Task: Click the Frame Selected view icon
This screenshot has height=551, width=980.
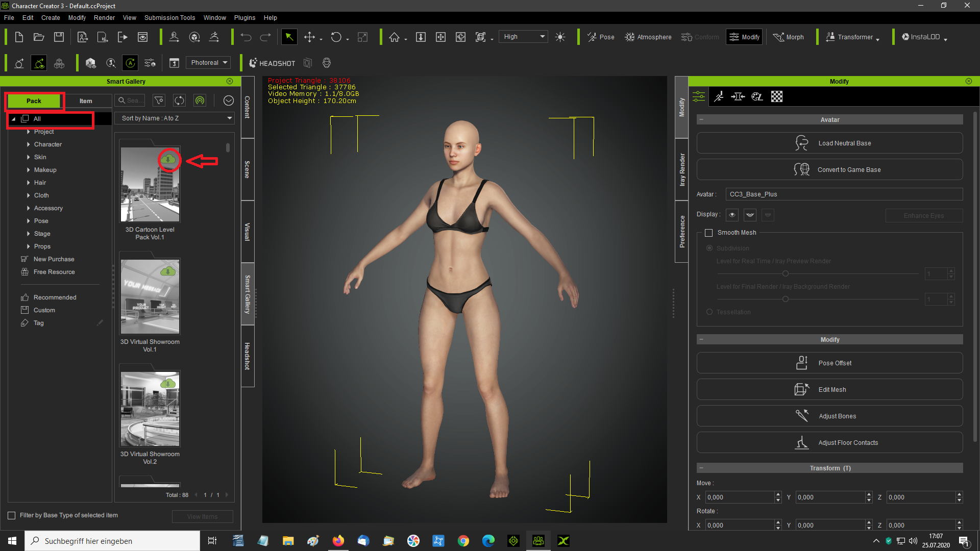Action: pos(440,37)
